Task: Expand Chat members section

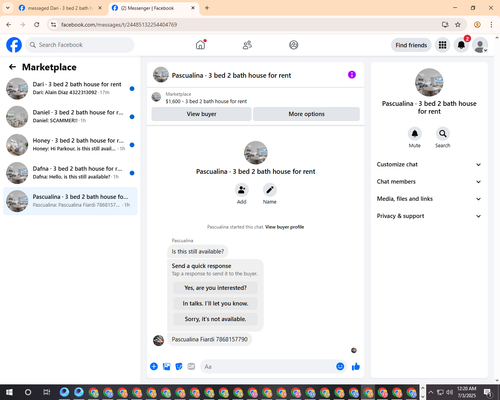Action: point(429,182)
